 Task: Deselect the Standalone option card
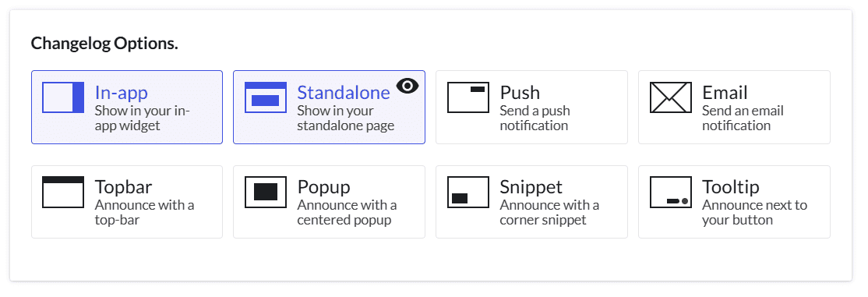click(329, 107)
